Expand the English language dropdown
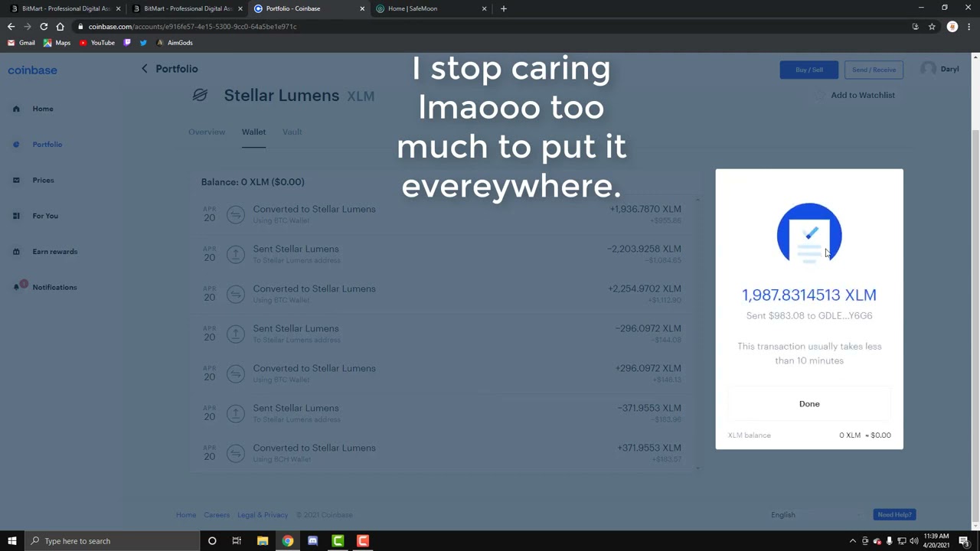The width and height of the screenshot is (980, 551). point(817,515)
